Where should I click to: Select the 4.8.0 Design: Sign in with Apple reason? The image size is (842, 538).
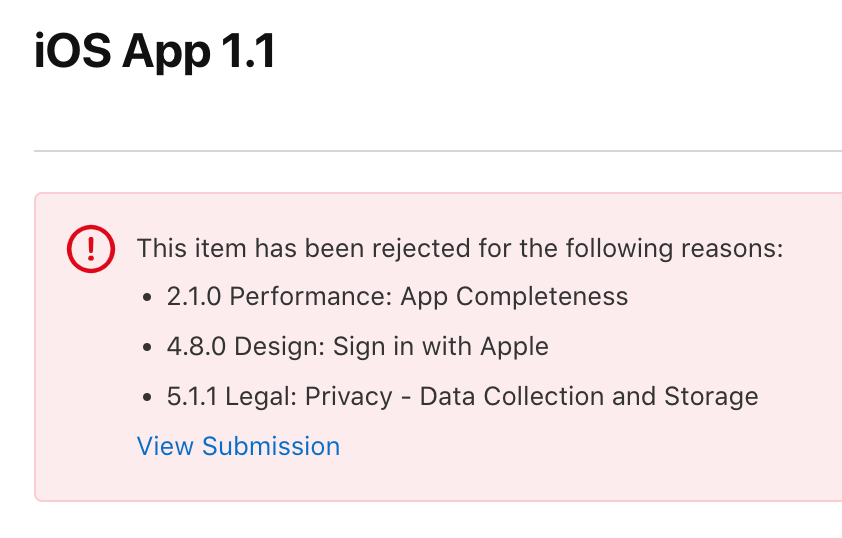click(358, 346)
